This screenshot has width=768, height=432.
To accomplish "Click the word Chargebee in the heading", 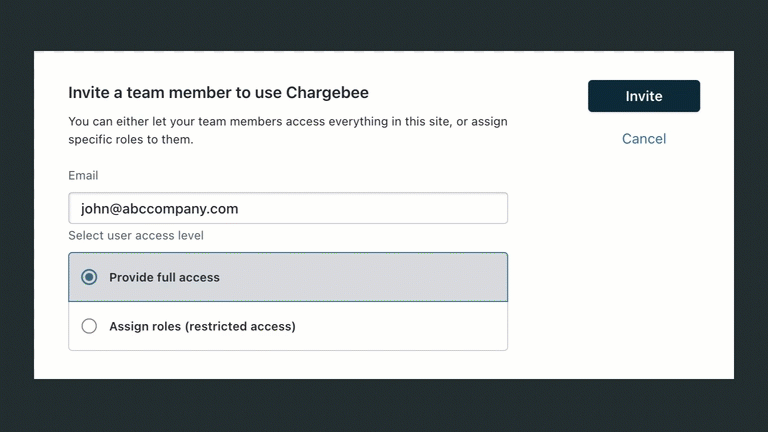I will point(327,93).
